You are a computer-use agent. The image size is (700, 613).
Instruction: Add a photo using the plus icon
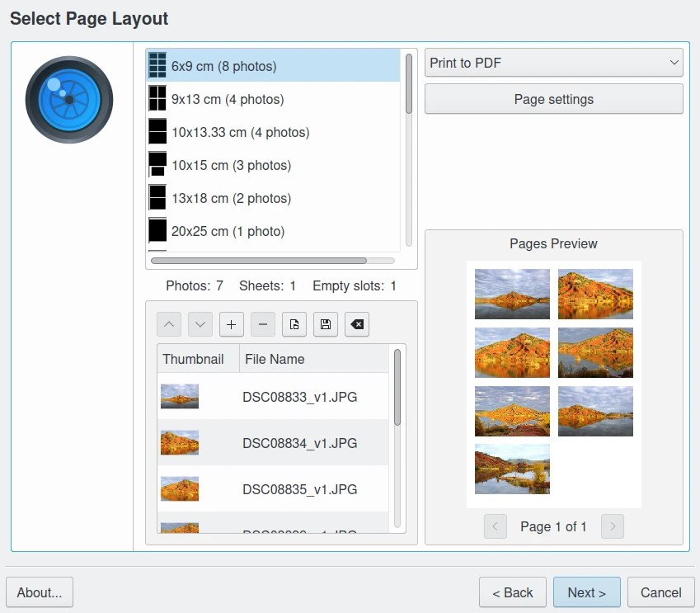pos(232,323)
